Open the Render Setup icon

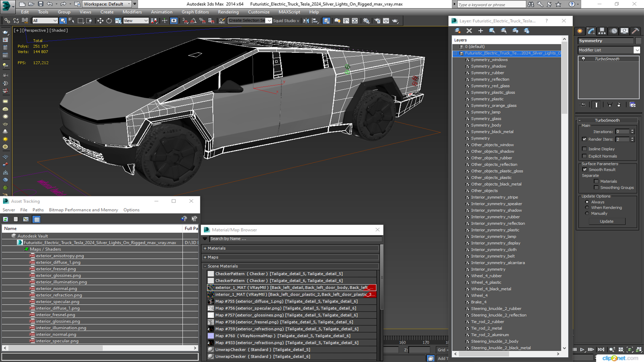pos(377,21)
